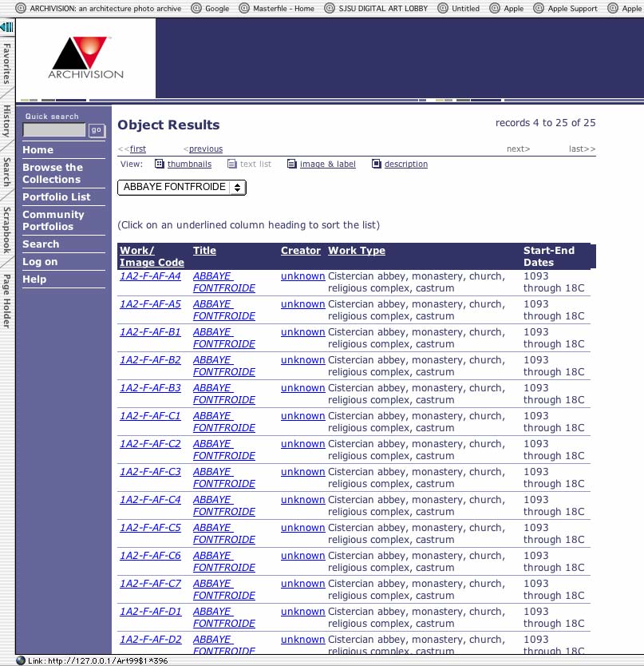Switch to image & label view link
Viewport: 644px width, 666px height.
tap(328, 164)
